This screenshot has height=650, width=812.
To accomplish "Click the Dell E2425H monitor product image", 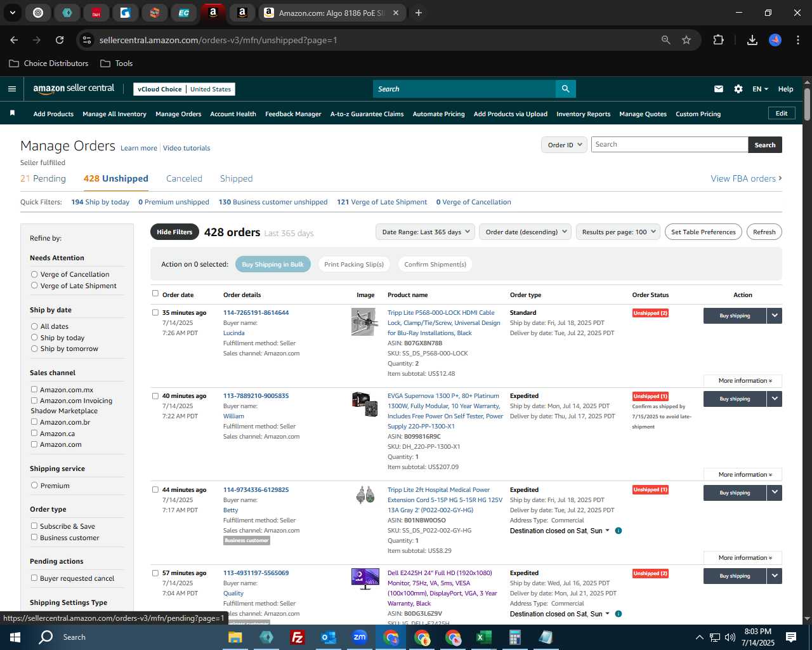I will [365, 579].
